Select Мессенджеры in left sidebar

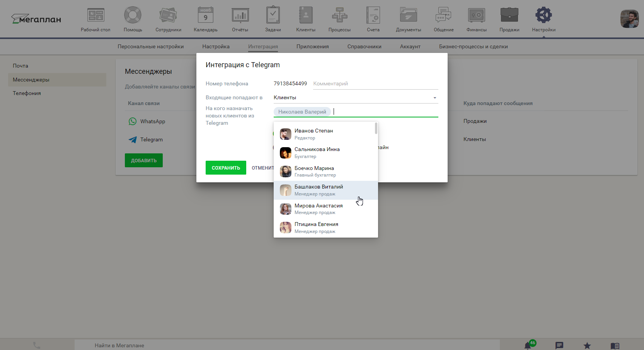57,80
